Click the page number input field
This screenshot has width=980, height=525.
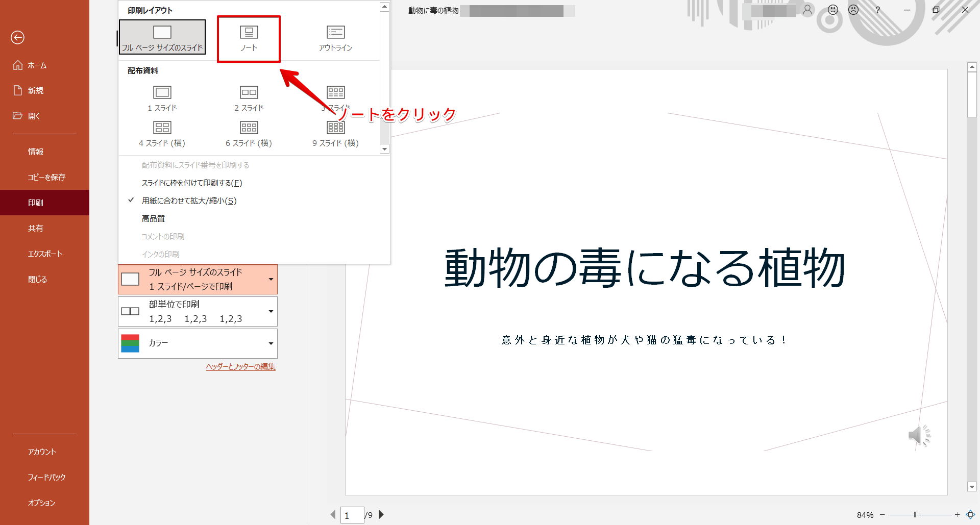pyautogui.click(x=352, y=515)
